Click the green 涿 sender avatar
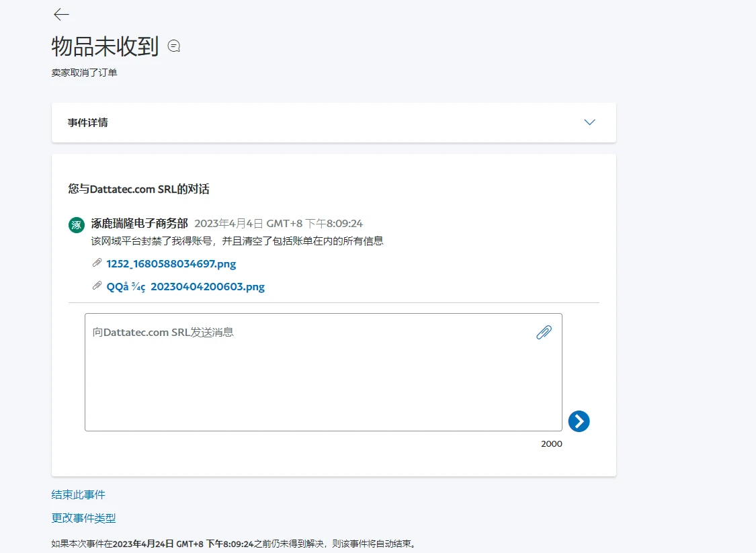This screenshot has width=756, height=553. [x=77, y=225]
